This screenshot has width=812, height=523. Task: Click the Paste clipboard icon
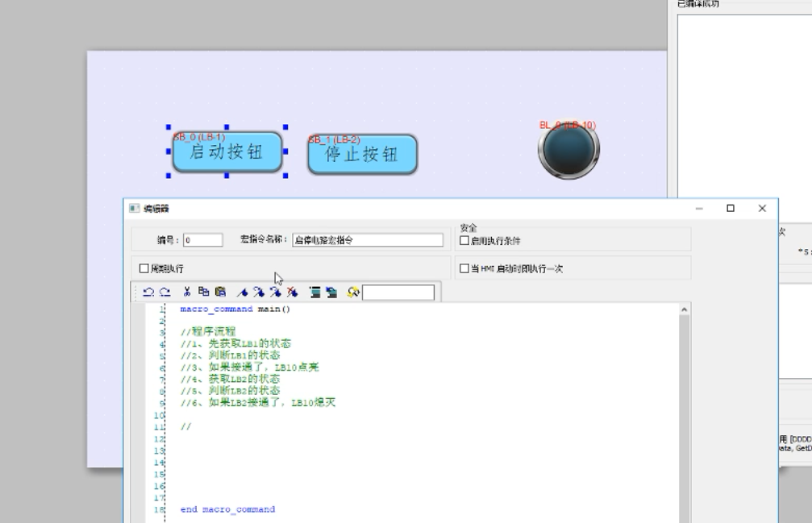[x=220, y=292]
